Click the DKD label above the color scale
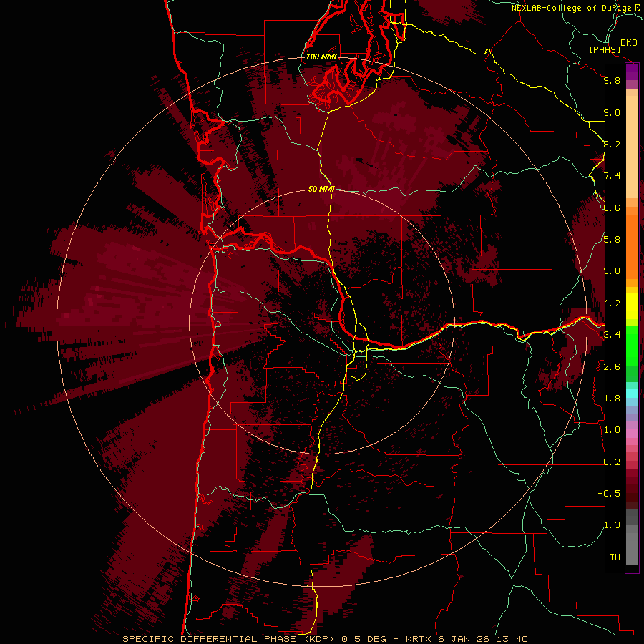The width and height of the screenshot is (644, 644). pyautogui.click(x=629, y=43)
